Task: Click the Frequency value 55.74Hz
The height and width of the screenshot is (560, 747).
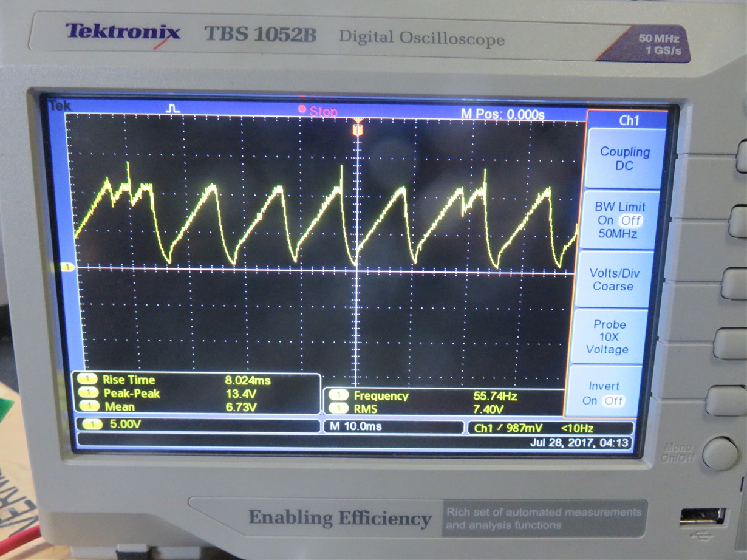Action: [496, 396]
